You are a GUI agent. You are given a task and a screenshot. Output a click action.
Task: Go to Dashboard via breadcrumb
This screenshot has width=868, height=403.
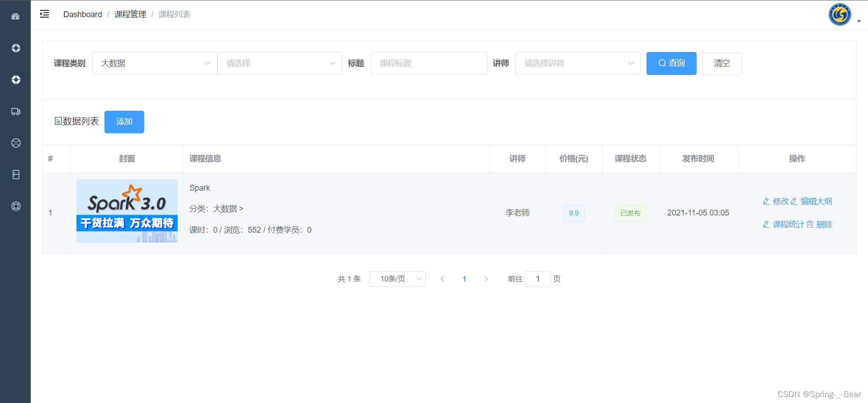pos(83,14)
